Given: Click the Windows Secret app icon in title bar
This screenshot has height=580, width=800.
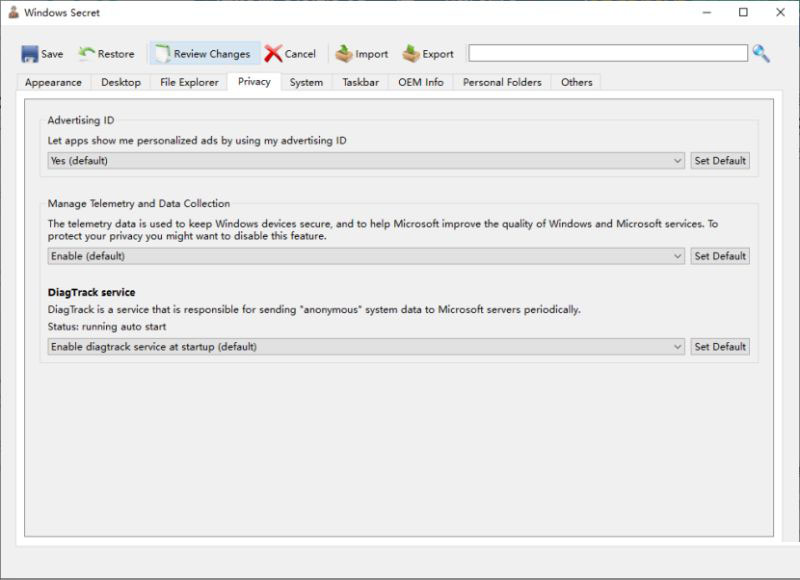Looking at the screenshot, I should point(14,12).
